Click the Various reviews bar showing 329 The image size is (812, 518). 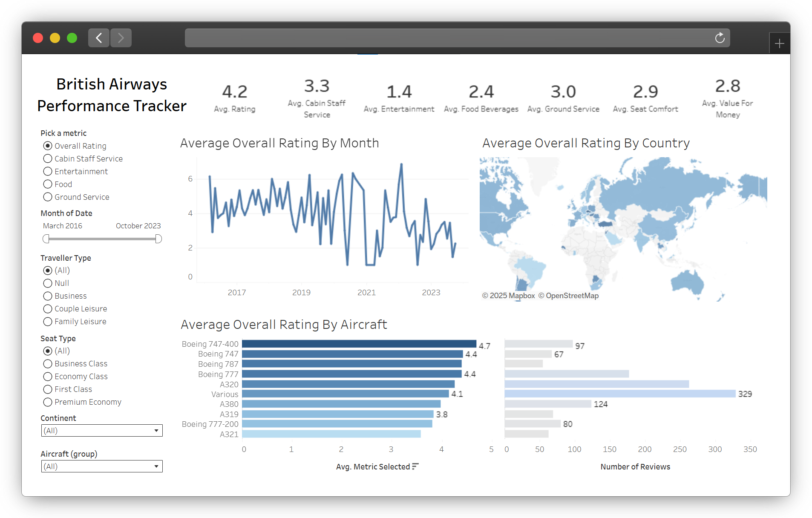620,394
